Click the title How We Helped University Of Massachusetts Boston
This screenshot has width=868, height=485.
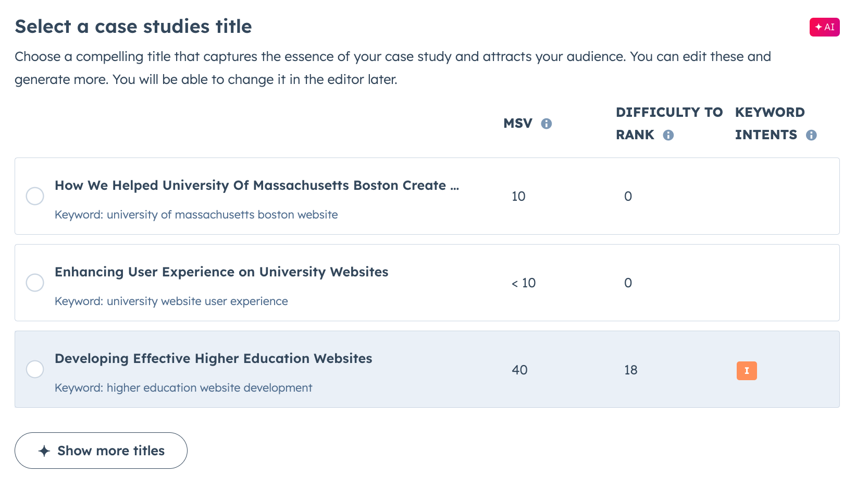click(257, 185)
